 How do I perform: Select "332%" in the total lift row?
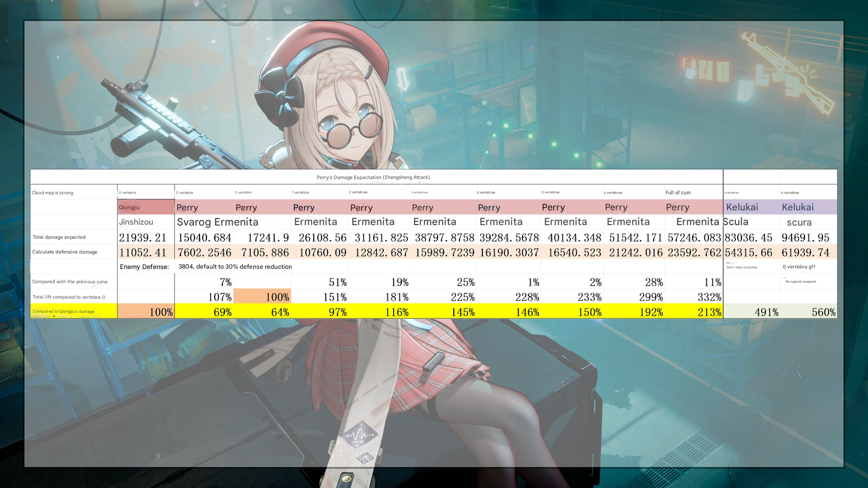click(710, 297)
